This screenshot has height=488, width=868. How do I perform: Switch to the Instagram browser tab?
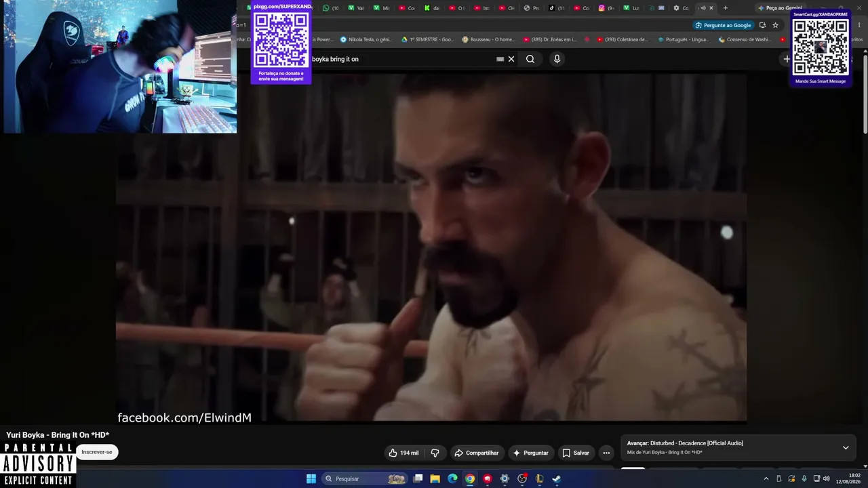[606, 8]
